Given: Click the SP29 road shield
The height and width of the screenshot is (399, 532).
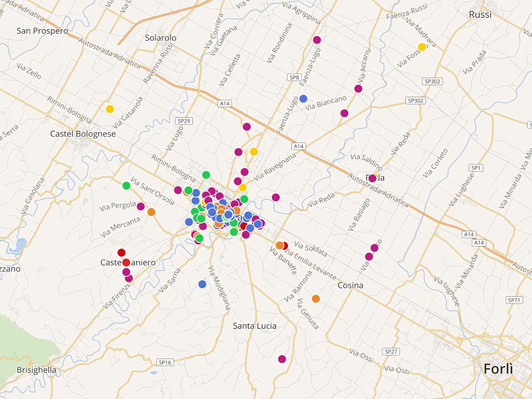Looking at the screenshot, I should tap(184, 121).
